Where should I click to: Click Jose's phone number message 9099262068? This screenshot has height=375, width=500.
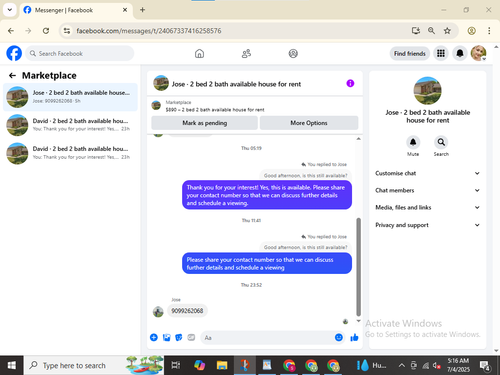click(187, 311)
